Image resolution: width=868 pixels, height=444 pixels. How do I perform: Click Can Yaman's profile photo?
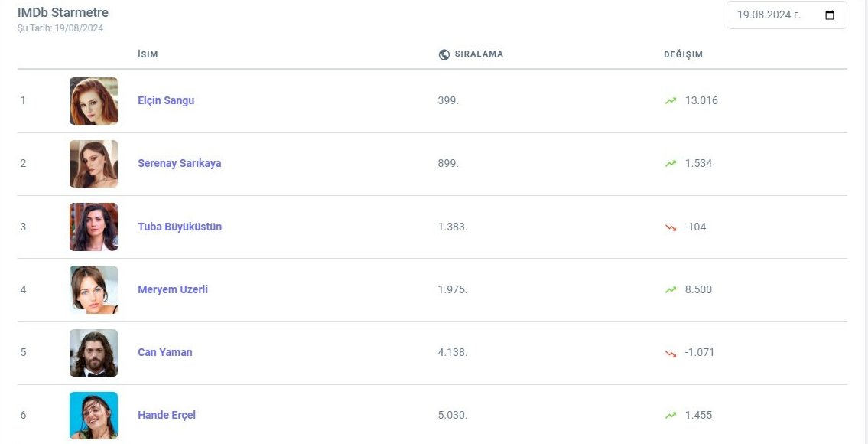click(x=93, y=353)
